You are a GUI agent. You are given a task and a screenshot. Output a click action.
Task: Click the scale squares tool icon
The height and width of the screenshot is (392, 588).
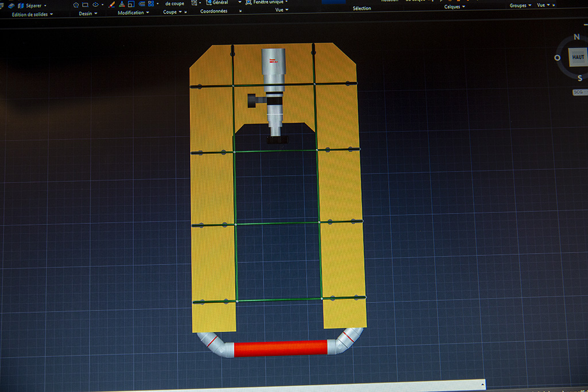[x=131, y=4]
